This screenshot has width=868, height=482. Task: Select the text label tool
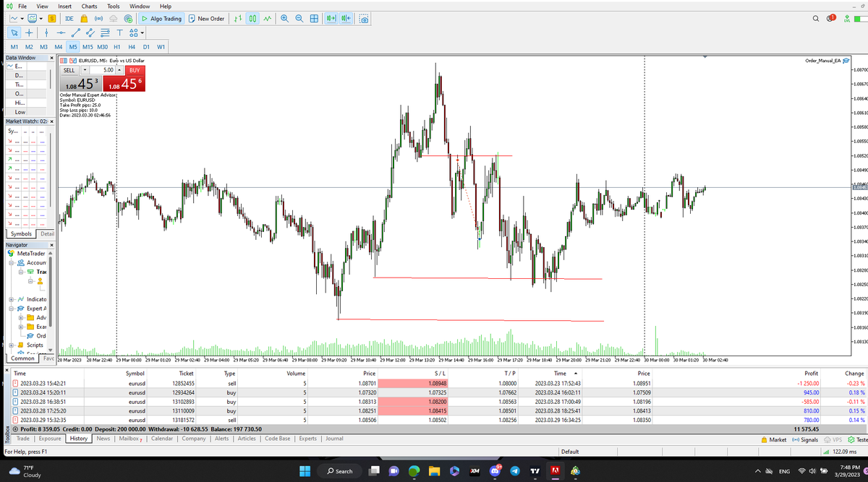119,33
